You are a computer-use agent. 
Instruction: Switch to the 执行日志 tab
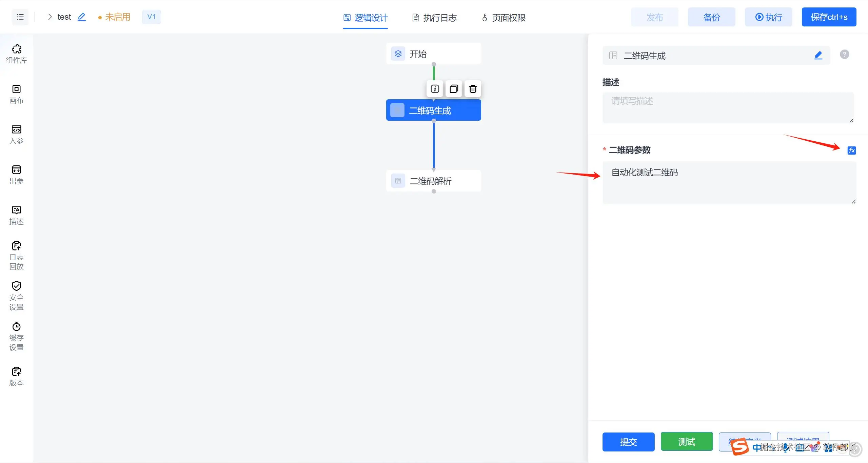434,18
